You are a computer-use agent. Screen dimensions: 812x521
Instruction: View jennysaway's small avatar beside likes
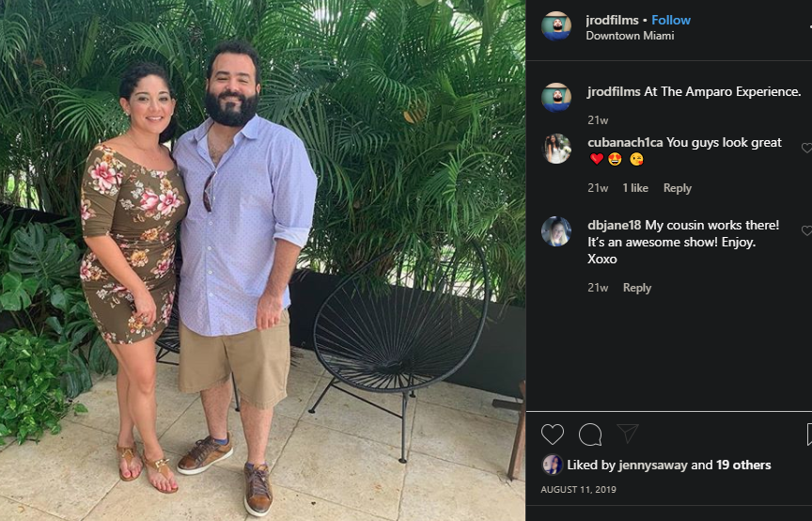pyautogui.click(x=552, y=465)
